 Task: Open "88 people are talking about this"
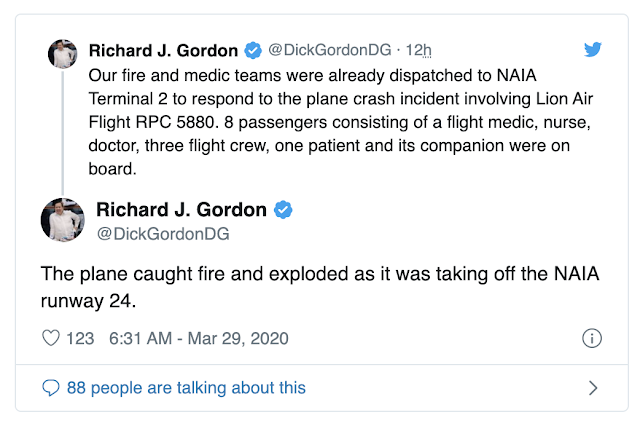tap(186, 387)
